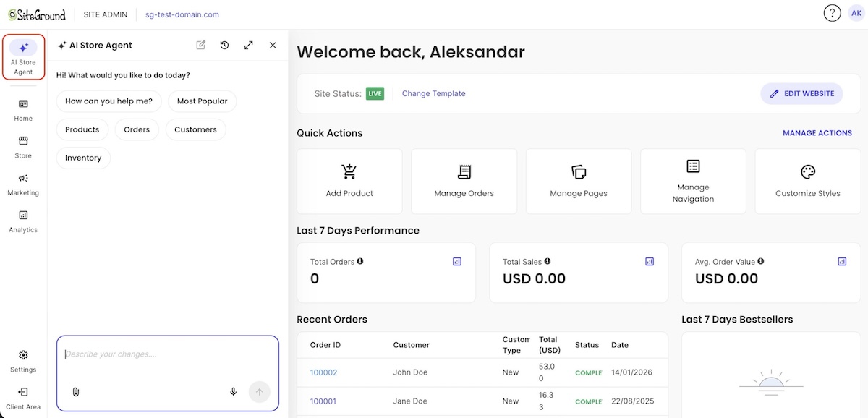Select the Most Popular suggestion chip
This screenshot has height=418, width=868.
pos(203,101)
